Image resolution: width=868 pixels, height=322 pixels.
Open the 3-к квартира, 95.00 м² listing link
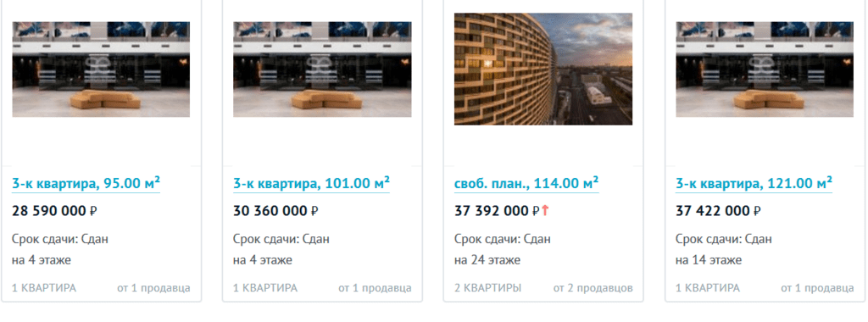[x=86, y=183]
